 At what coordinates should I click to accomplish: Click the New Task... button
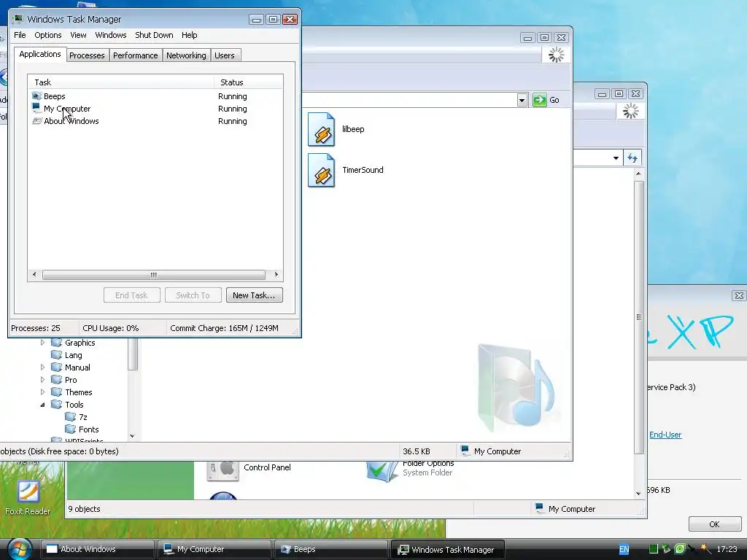click(255, 295)
